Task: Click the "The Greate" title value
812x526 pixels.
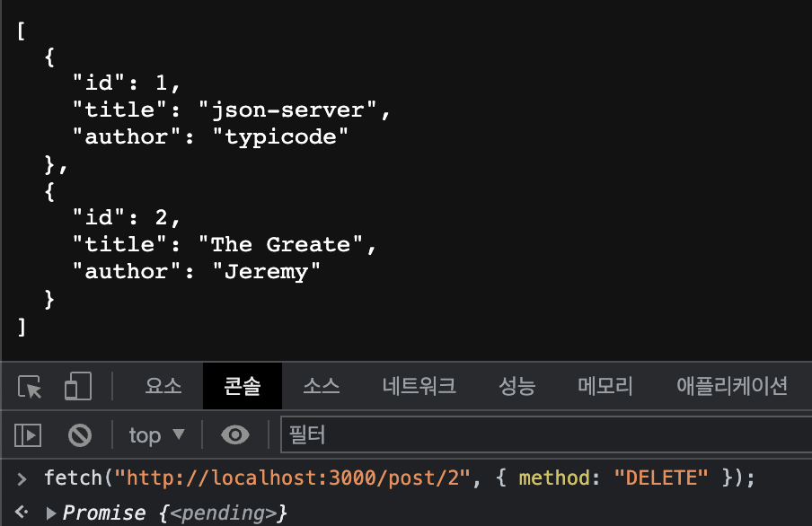Action: 280,244
